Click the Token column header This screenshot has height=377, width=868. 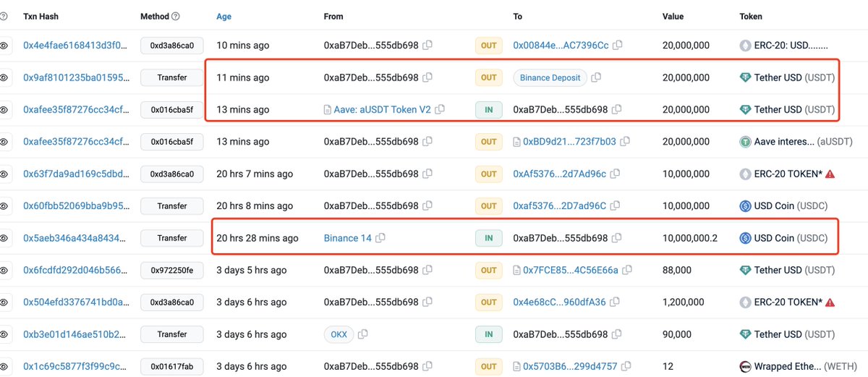click(751, 17)
